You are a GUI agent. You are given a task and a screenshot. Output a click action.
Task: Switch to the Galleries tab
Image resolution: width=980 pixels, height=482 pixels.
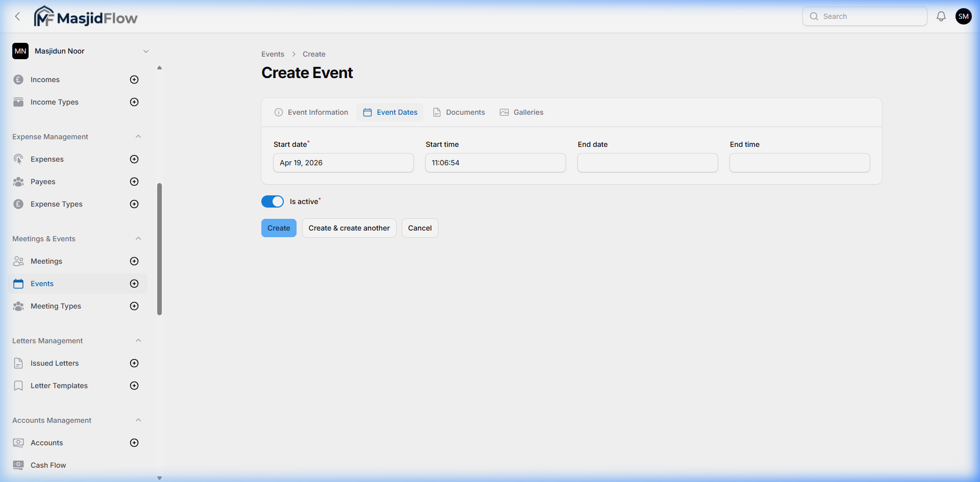521,112
